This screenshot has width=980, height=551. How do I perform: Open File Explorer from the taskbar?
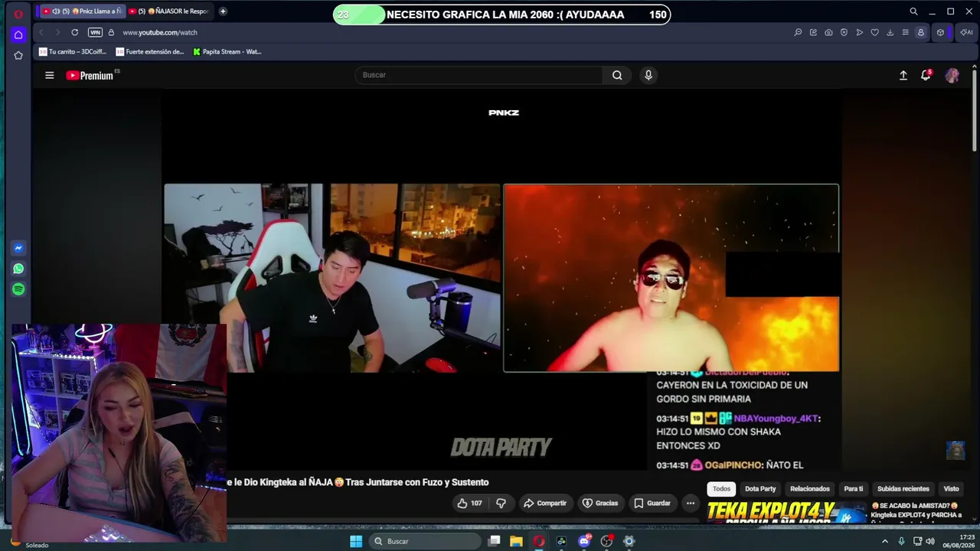[x=516, y=541]
